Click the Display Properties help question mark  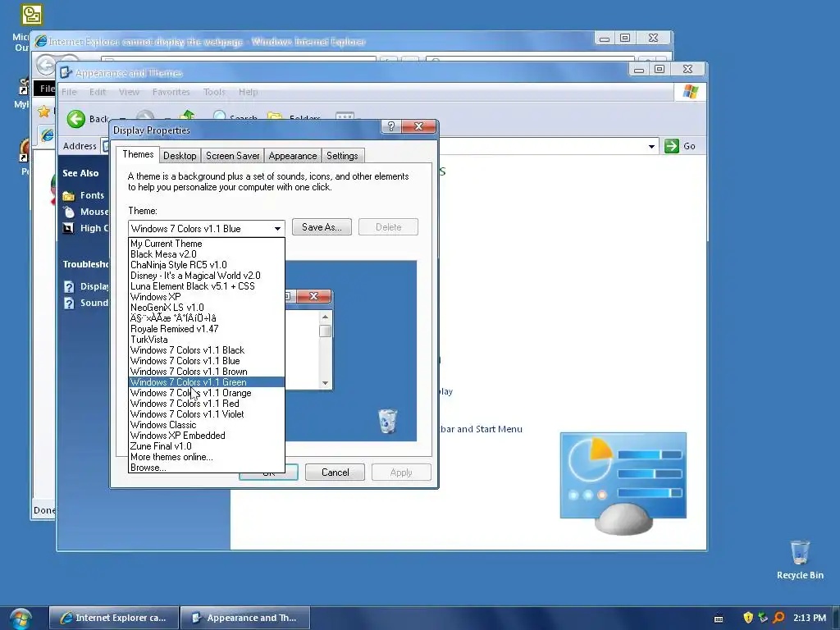(391, 126)
